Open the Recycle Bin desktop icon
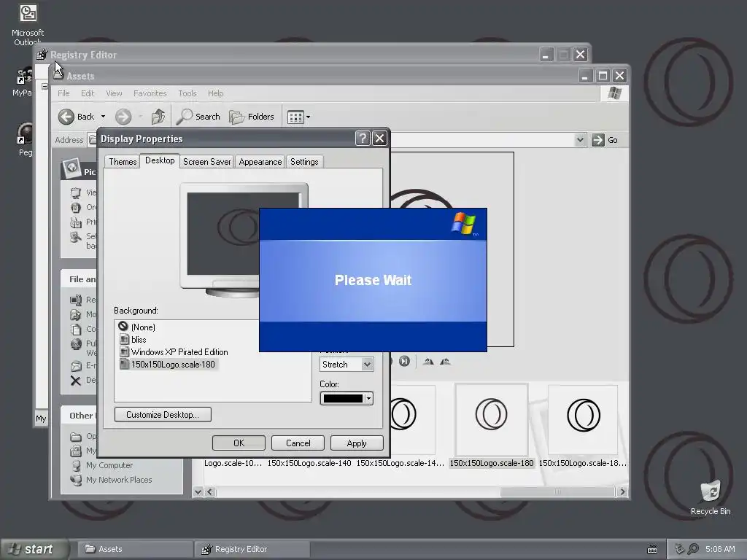The height and width of the screenshot is (560, 747). (x=711, y=499)
